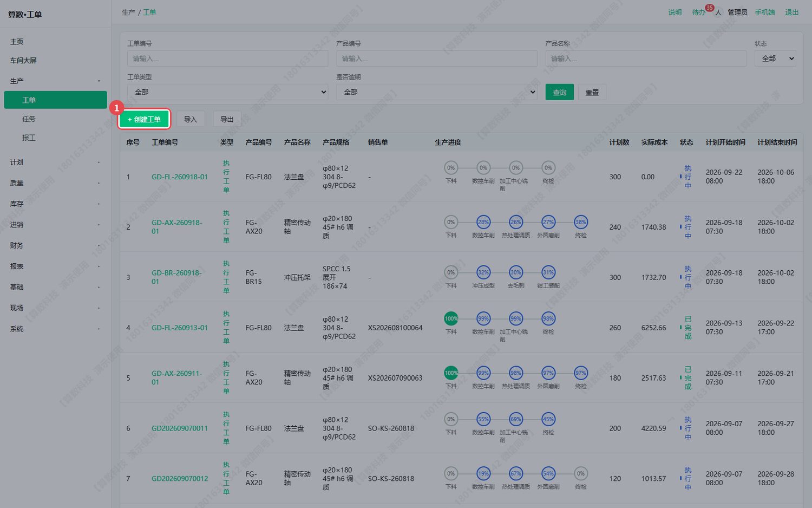
Task: Open the 手机端 link
Action: (x=765, y=12)
